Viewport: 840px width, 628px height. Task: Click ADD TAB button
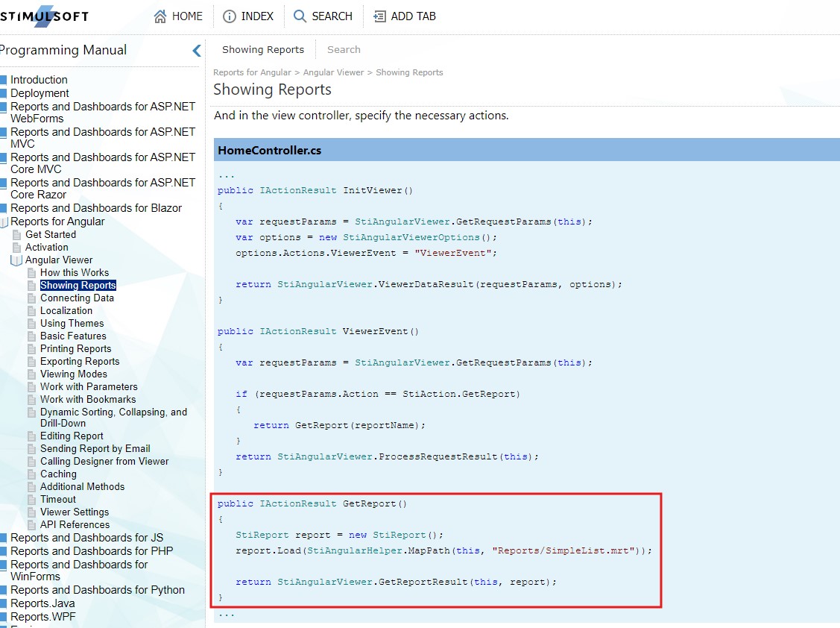click(x=405, y=16)
